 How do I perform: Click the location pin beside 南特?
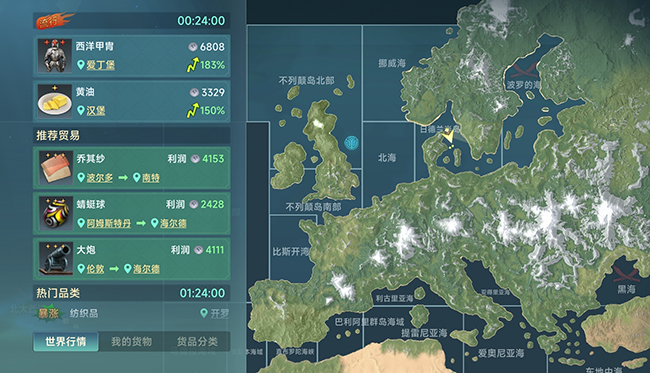[x=136, y=177]
